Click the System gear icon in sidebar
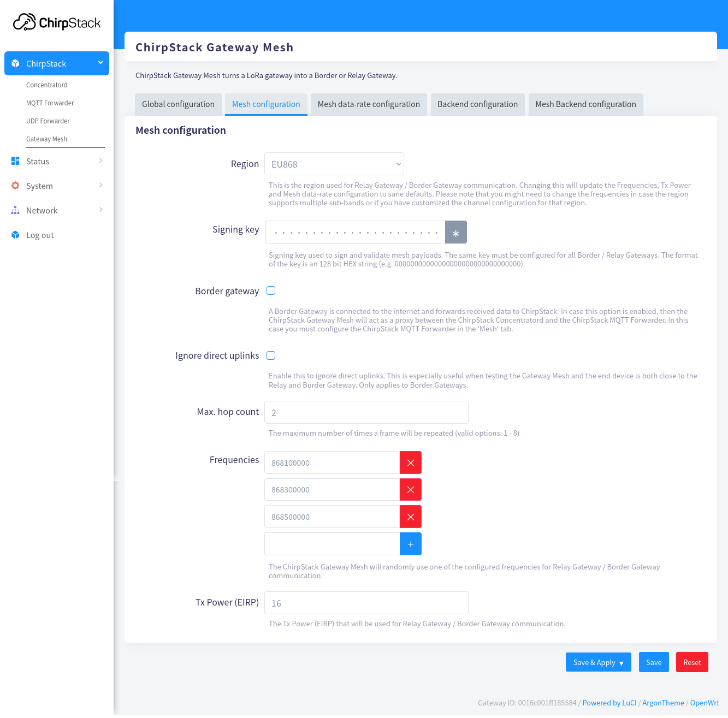Viewport: 728px width, 718px height. pos(15,186)
